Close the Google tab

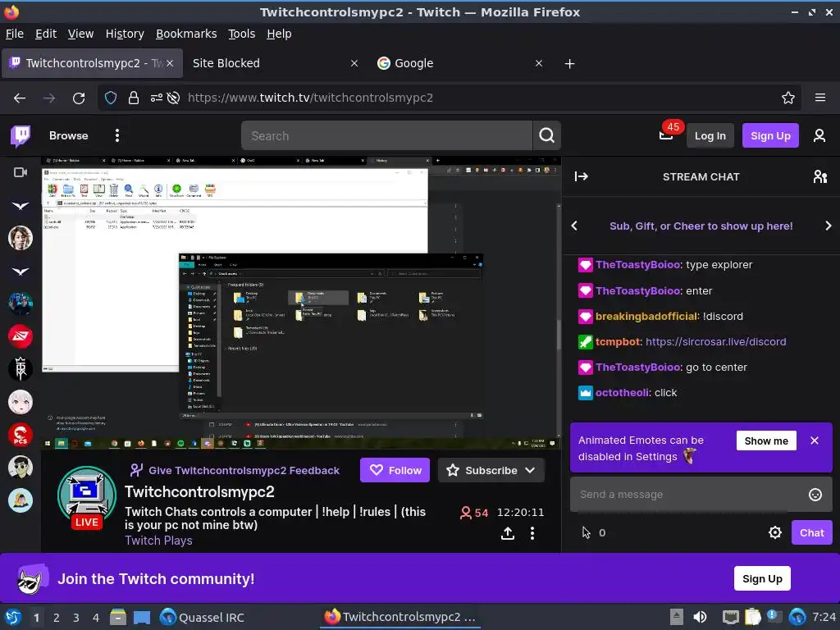click(539, 63)
